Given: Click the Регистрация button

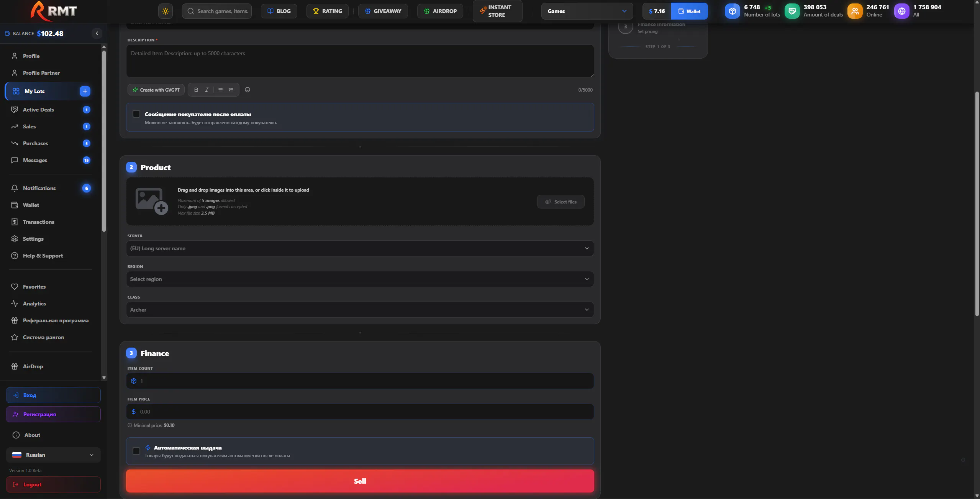Looking at the screenshot, I should point(53,414).
